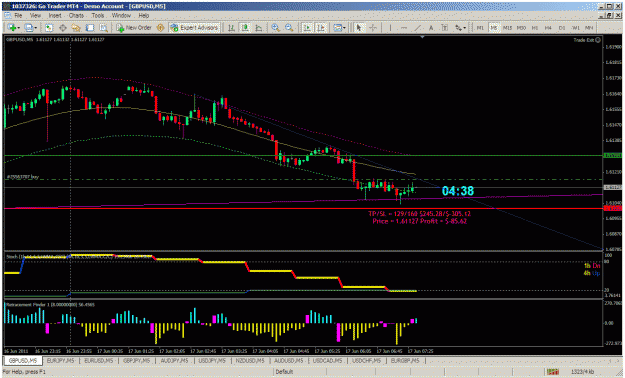Switch to M1 timeframe
Image resolution: width=625 pixels, height=378 pixels.
[x=480, y=28]
